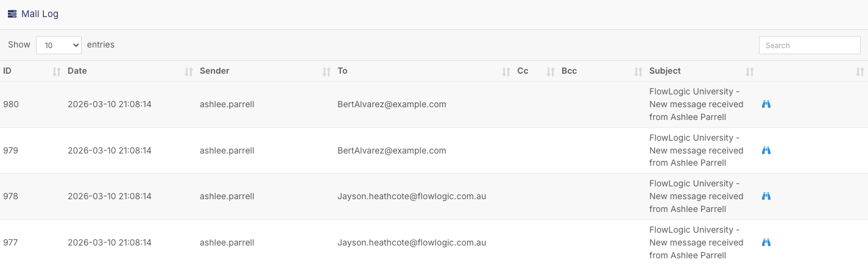Image resolution: width=868 pixels, height=265 pixels.
Task: Sort table by ID column arrows
Action: coord(57,72)
